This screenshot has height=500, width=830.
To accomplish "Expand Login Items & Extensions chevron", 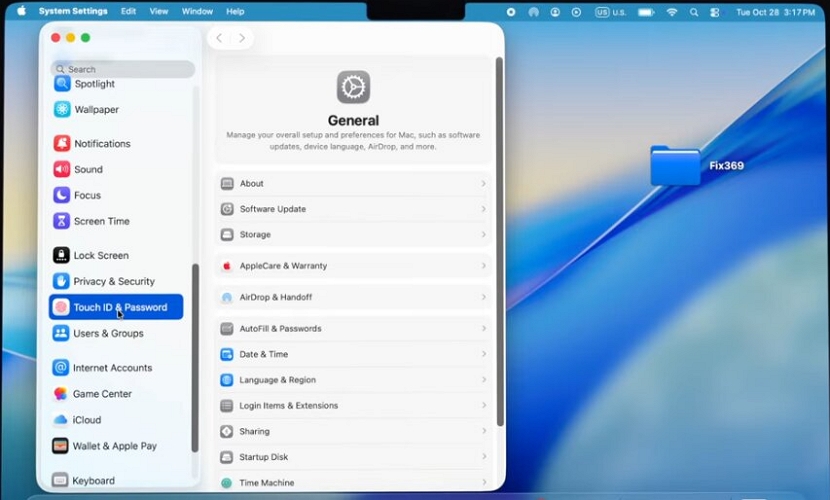I will click(483, 405).
